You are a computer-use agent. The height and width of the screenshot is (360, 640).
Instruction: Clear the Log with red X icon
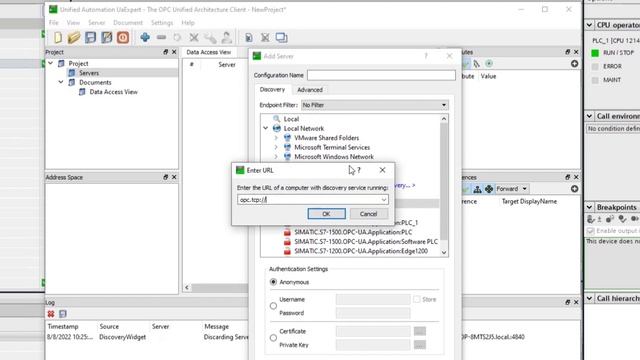[51, 314]
